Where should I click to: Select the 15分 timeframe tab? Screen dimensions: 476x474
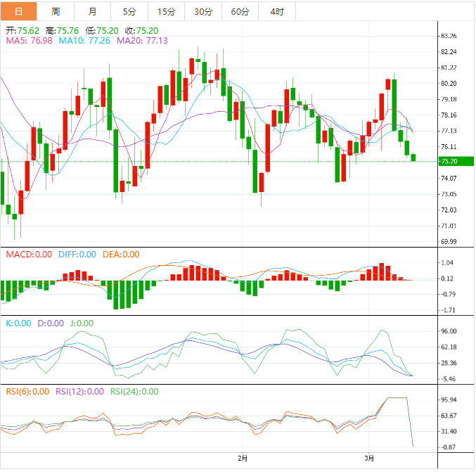[x=167, y=11]
